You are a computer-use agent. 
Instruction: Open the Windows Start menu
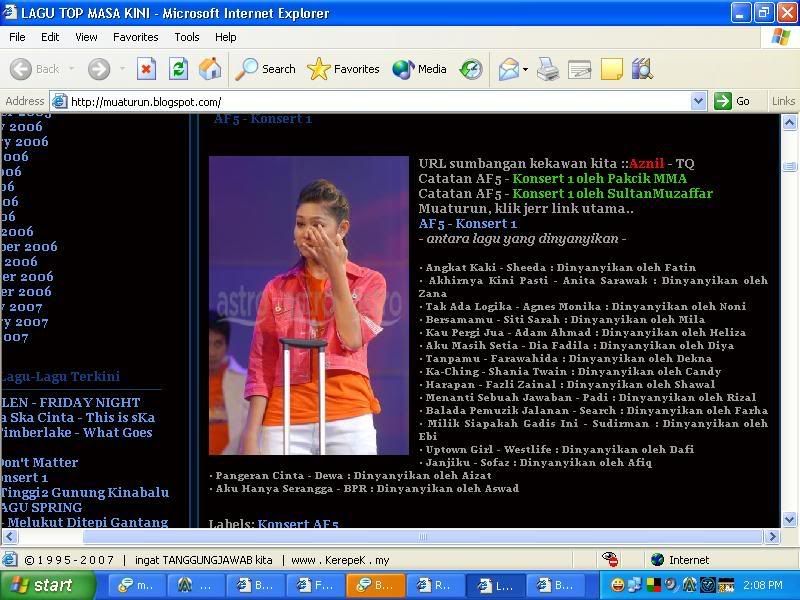point(40,585)
